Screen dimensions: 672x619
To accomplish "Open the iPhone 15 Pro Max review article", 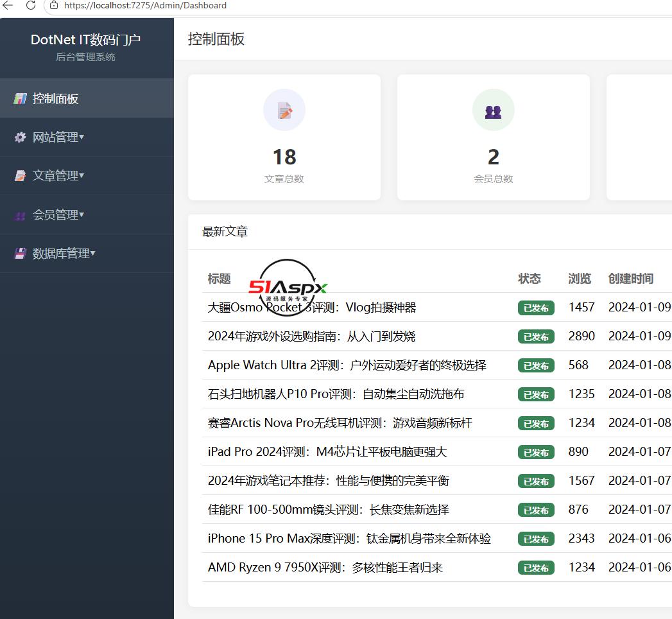I will coord(349,538).
